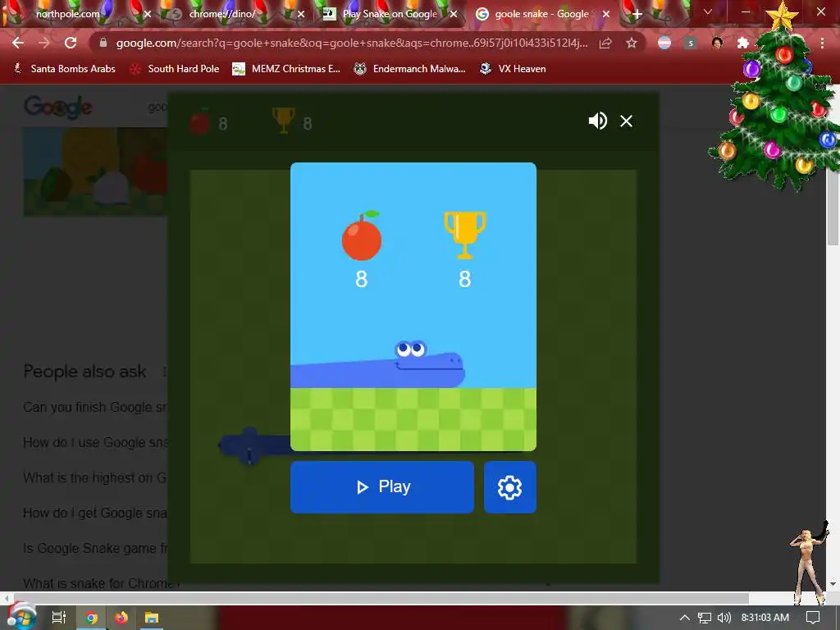Click the profile avatar icon
This screenshot has width=840, height=630.
click(x=717, y=43)
